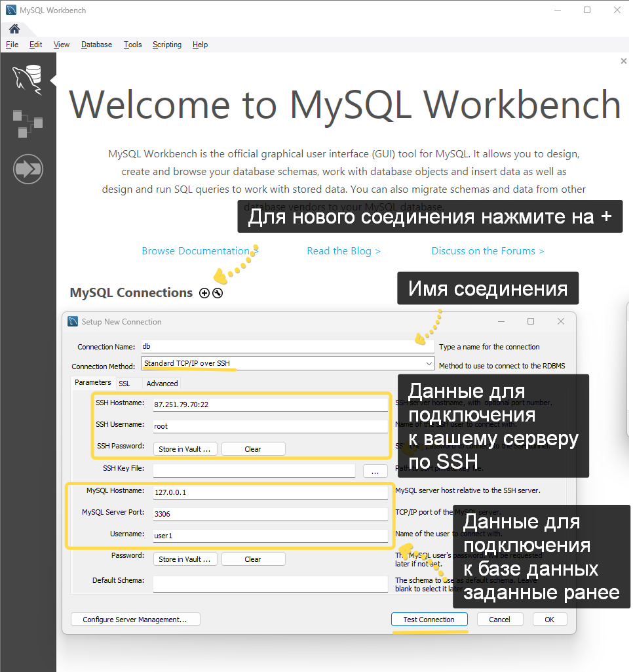Focus the SSH Key File field
Viewport: 633px width, 672px height.
pos(254,471)
